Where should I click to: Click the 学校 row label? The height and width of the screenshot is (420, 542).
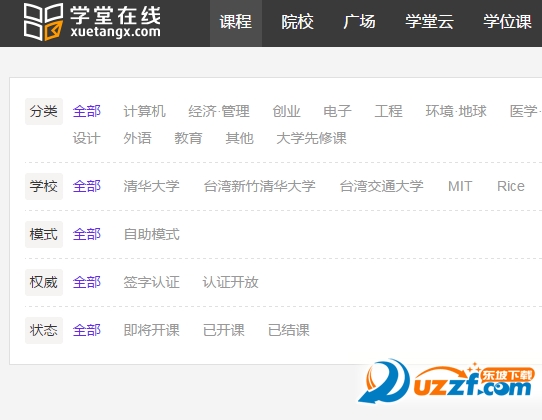click(x=44, y=186)
